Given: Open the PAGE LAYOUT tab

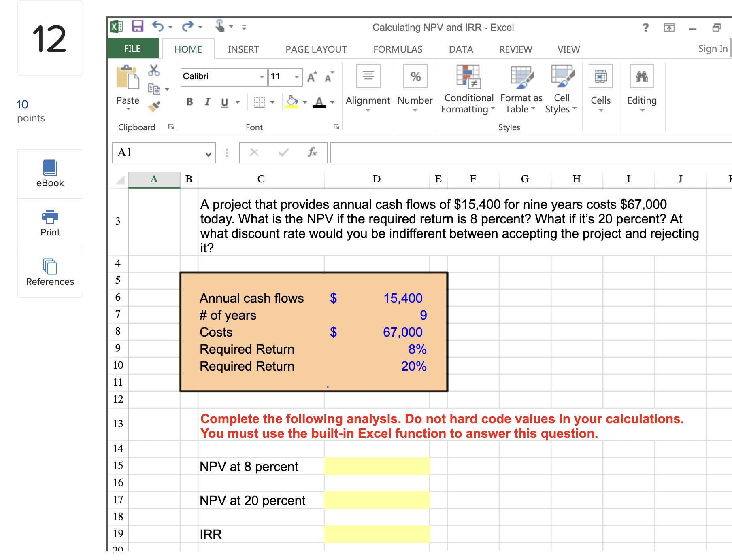Looking at the screenshot, I should coord(316,49).
